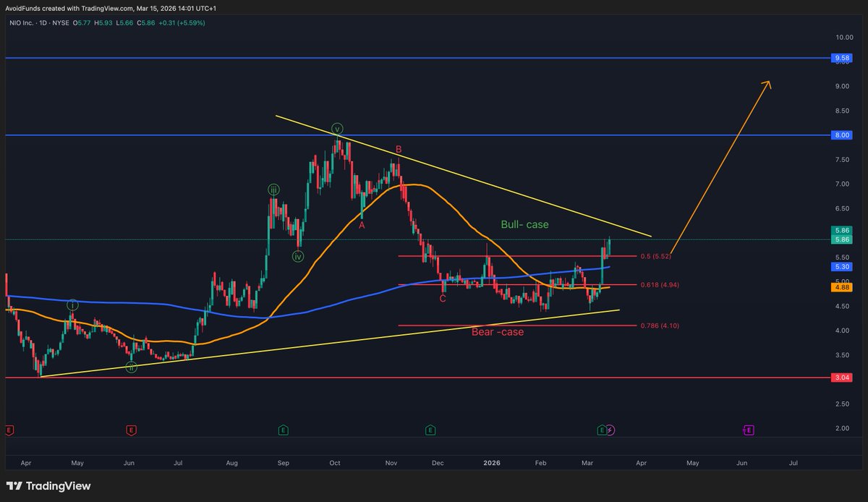The image size is (868, 502).
Task: Click the Aug time axis label
Action: tap(231, 461)
